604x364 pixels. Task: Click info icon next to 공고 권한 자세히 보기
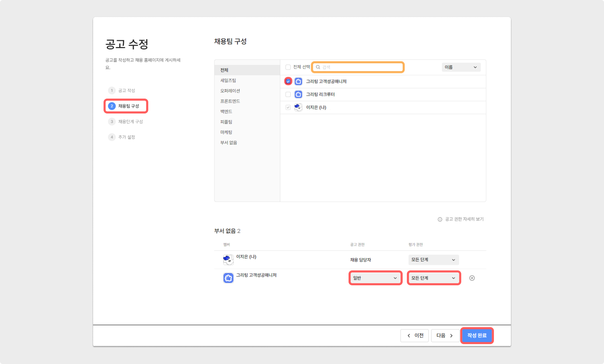point(440,219)
